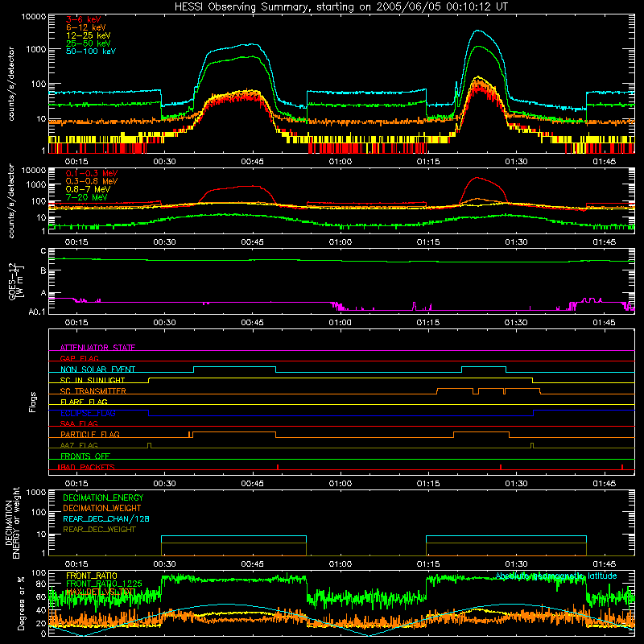Click the DECIMATION ENERGY or weight axis title

pos(13,522)
